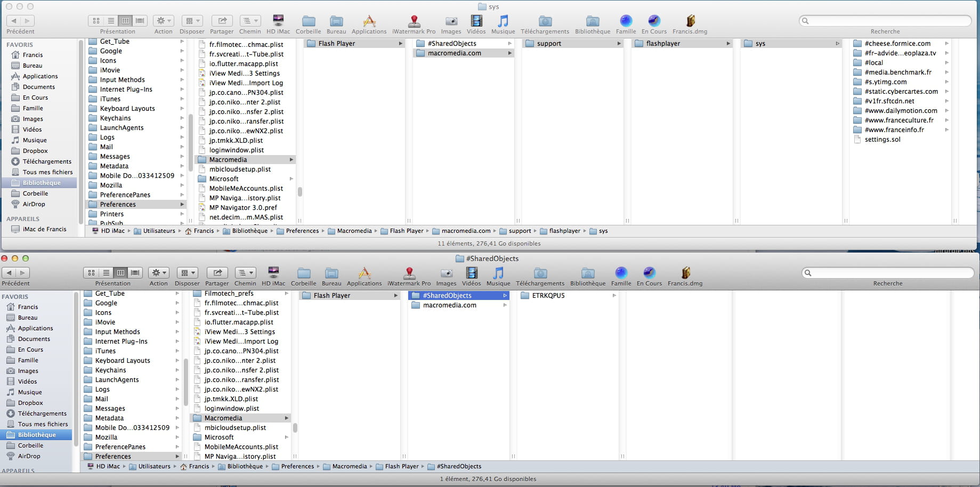Click the Recherche search field in top window

[885, 21]
